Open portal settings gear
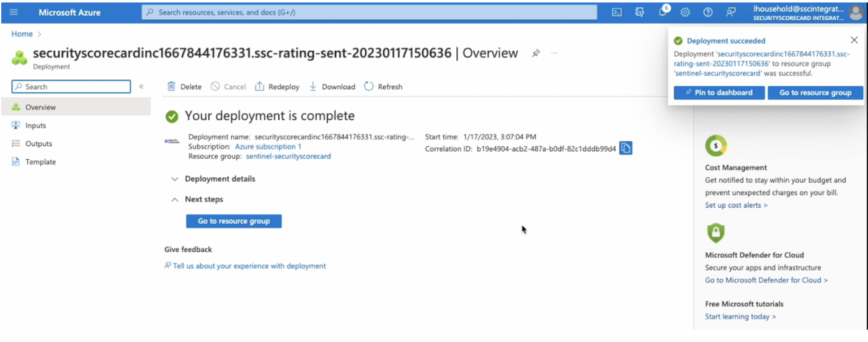The width and height of the screenshot is (868, 342). click(x=685, y=12)
